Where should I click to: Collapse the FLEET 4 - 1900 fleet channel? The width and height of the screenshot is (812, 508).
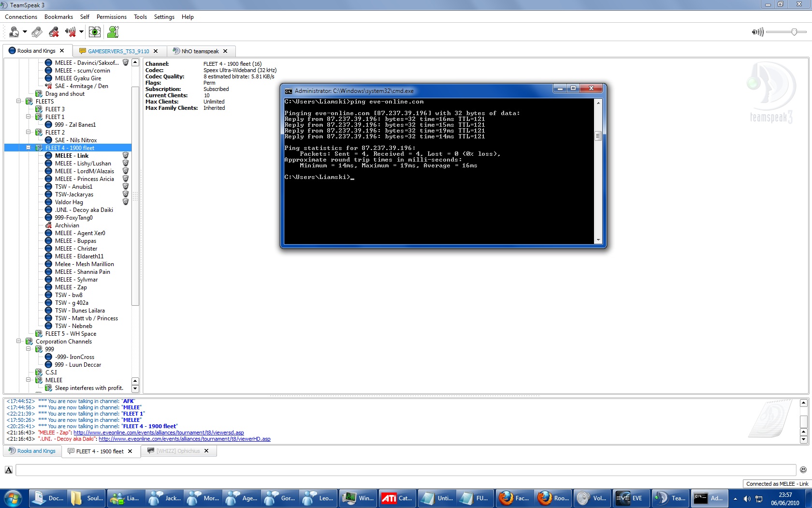click(29, 148)
